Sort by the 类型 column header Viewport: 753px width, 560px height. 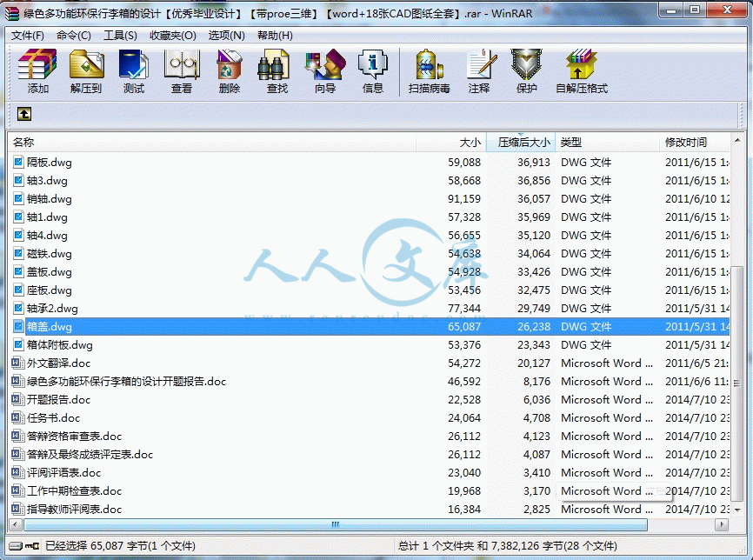pos(608,142)
